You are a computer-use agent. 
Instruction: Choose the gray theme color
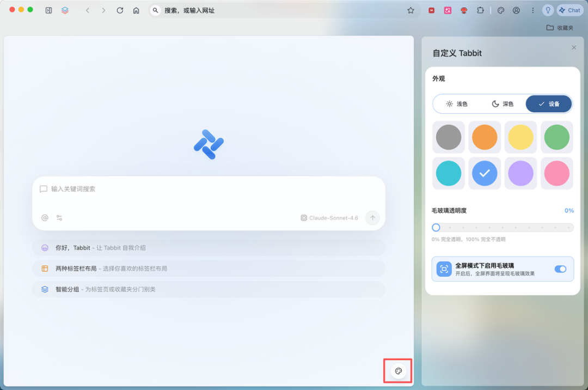(449, 137)
